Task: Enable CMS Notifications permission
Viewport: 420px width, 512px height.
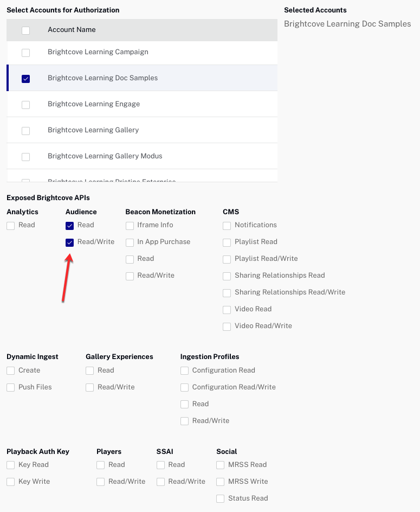Action: pos(227,226)
